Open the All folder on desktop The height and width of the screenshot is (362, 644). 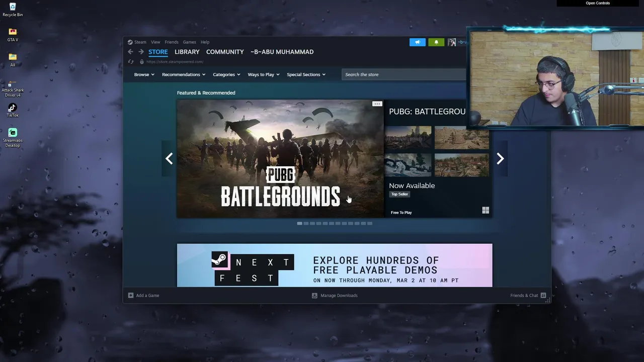point(13,60)
